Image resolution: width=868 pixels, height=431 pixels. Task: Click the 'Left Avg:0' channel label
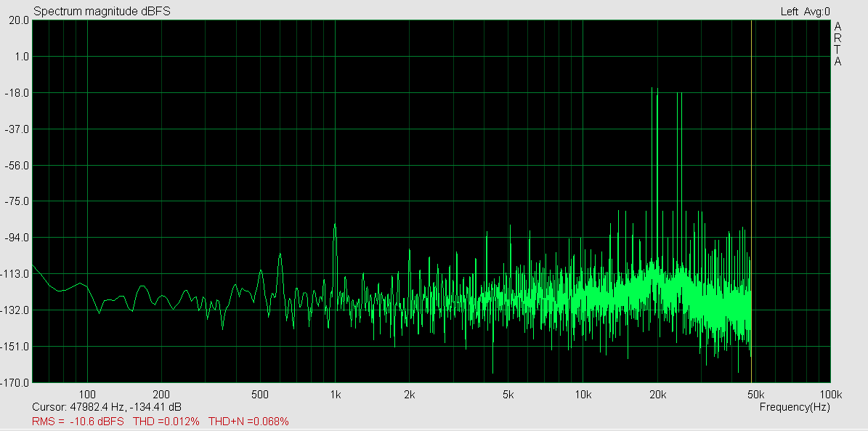[x=805, y=11]
